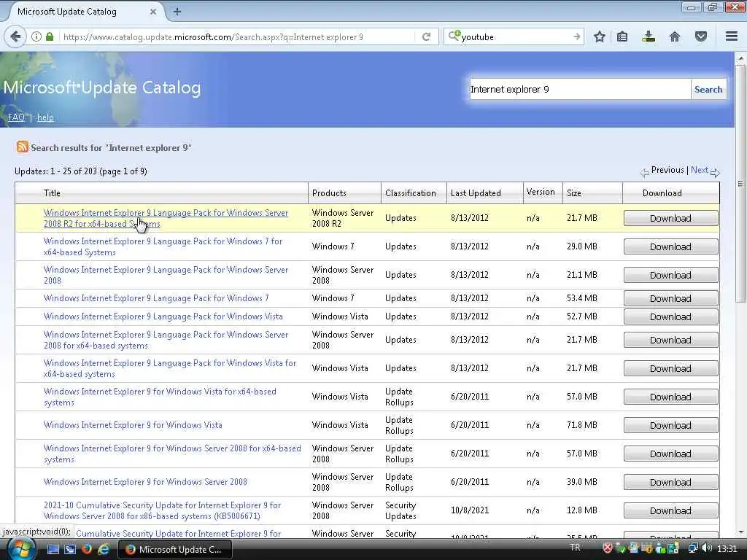Open the Firefox downloads arrow icon
The height and width of the screenshot is (560, 747).
(649, 36)
